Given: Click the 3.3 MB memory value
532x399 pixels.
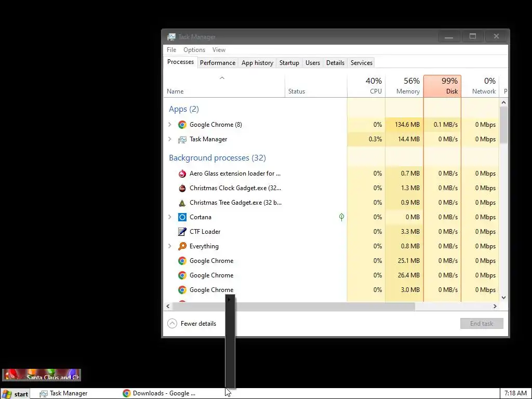Looking at the screenshot, I should (404, 232).
